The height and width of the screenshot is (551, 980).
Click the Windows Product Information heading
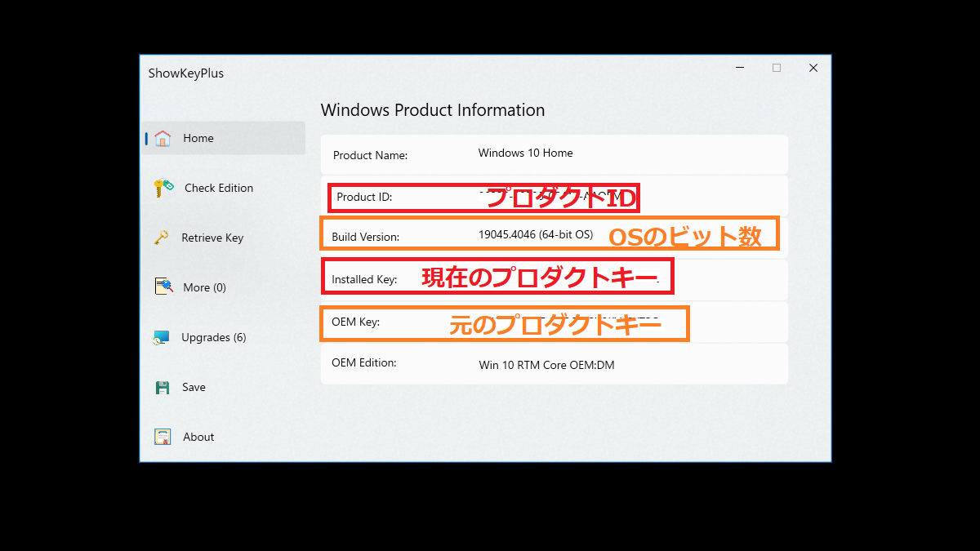click(433, 110)
